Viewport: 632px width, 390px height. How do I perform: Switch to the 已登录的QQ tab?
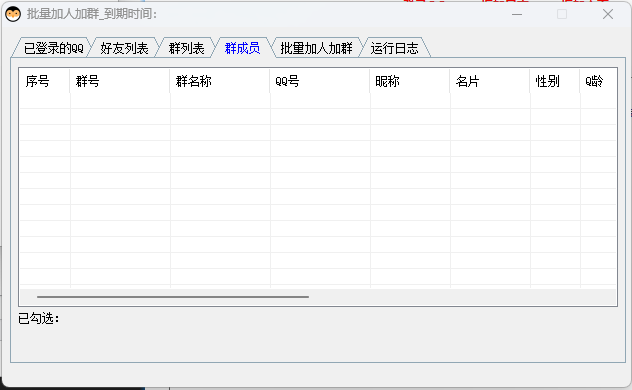click(x=53, y=48)
